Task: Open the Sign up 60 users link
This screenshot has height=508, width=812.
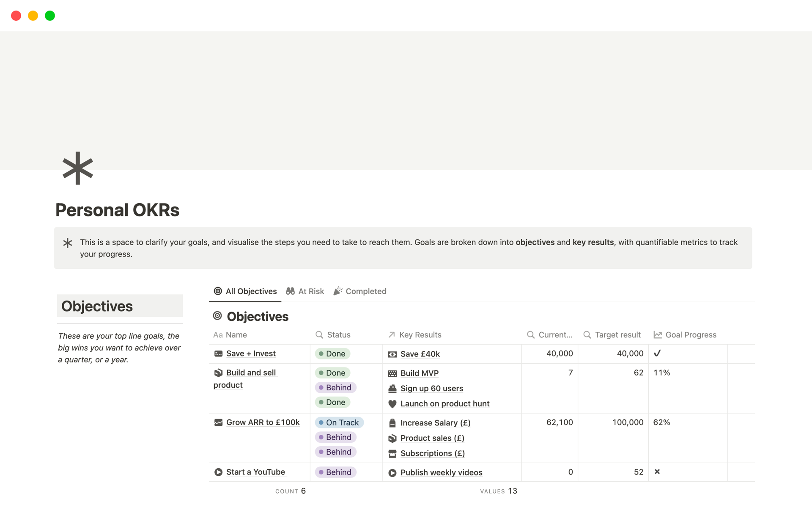Action: click(431, 389)
